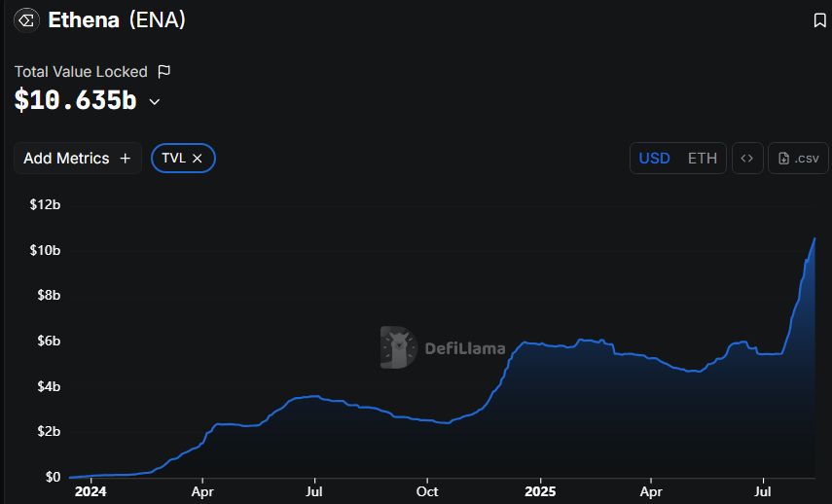
Task: Click the $4b y-axis label
Action: [49, 386]
